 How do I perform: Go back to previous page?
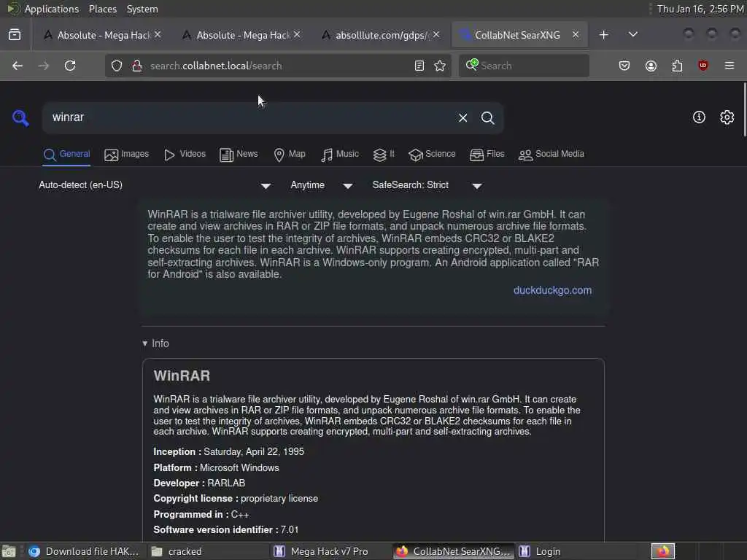(x=18, y=66)
